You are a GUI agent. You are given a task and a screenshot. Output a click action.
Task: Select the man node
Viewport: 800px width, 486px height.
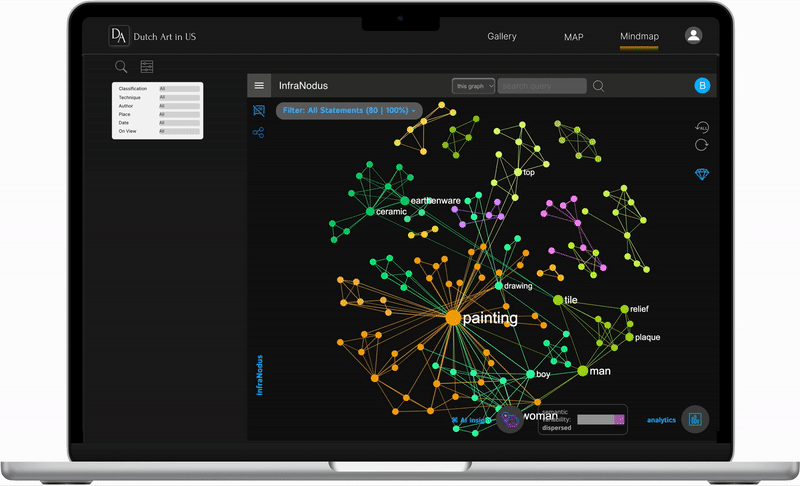pos(583,371)
